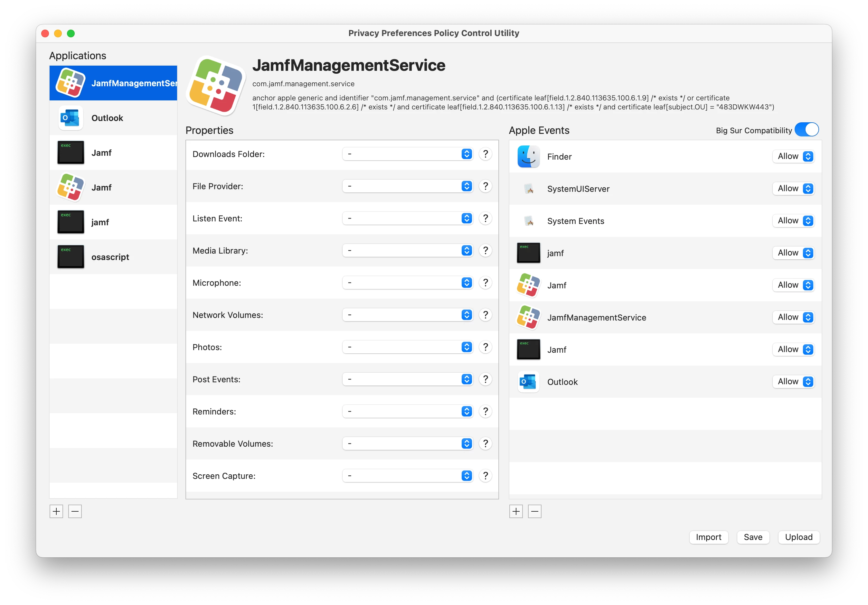This screenshot has height=605, width=868.
Task: Click the SystemUIServer label
Action: pyautogui.click(x=578, y=189)
